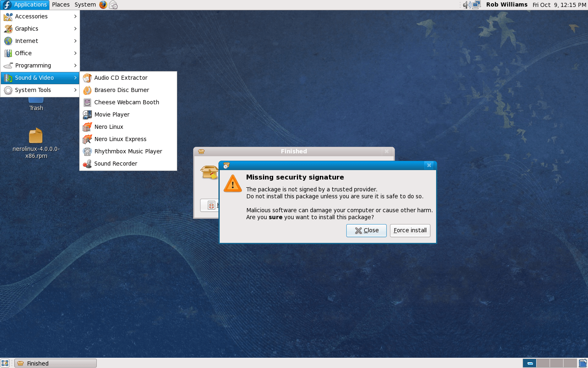
Task: Click the Office category icon
Action: (x=8, y=53)
